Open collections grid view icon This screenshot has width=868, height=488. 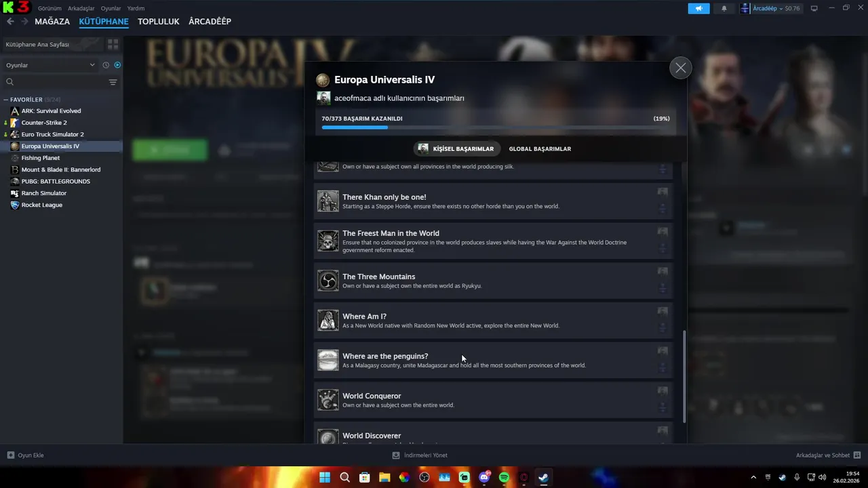pyautogui.click(x=113, y=44)
